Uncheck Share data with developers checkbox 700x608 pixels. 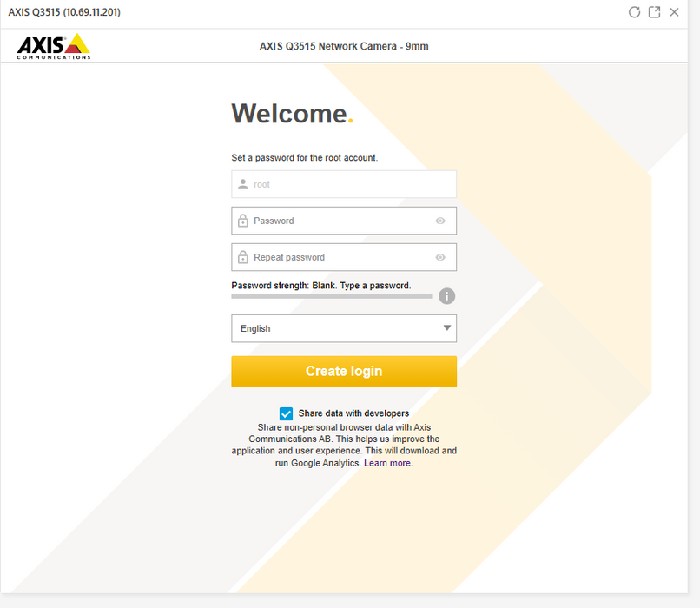click(286, 413)
